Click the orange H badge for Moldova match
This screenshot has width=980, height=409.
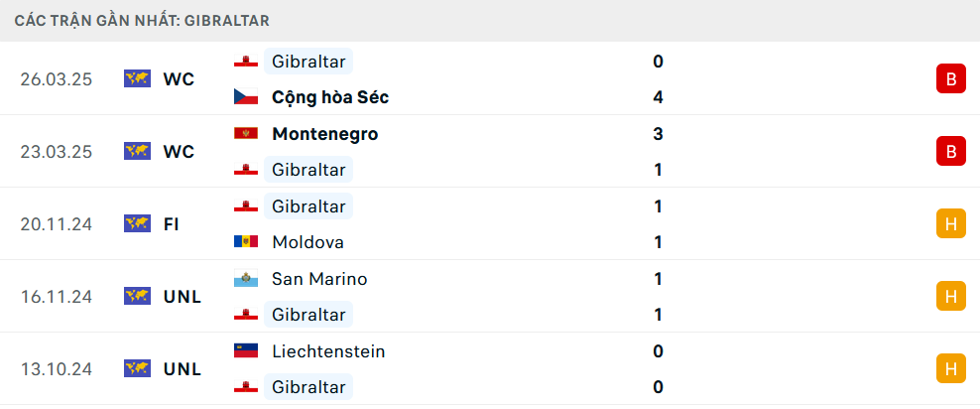tap(950, 224)
